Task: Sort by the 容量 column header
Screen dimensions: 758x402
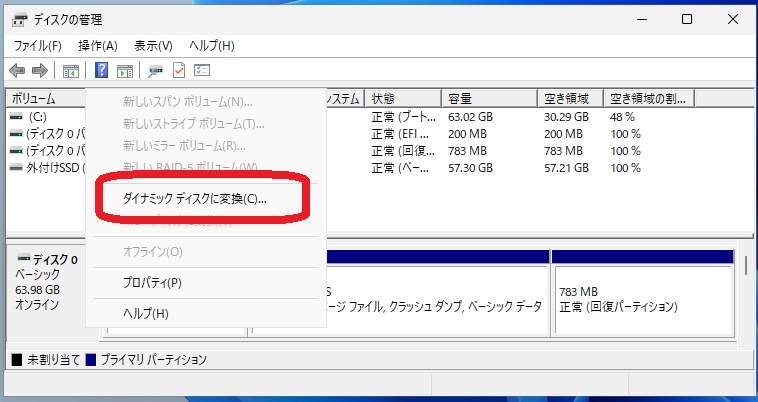Action: [489, 99]
